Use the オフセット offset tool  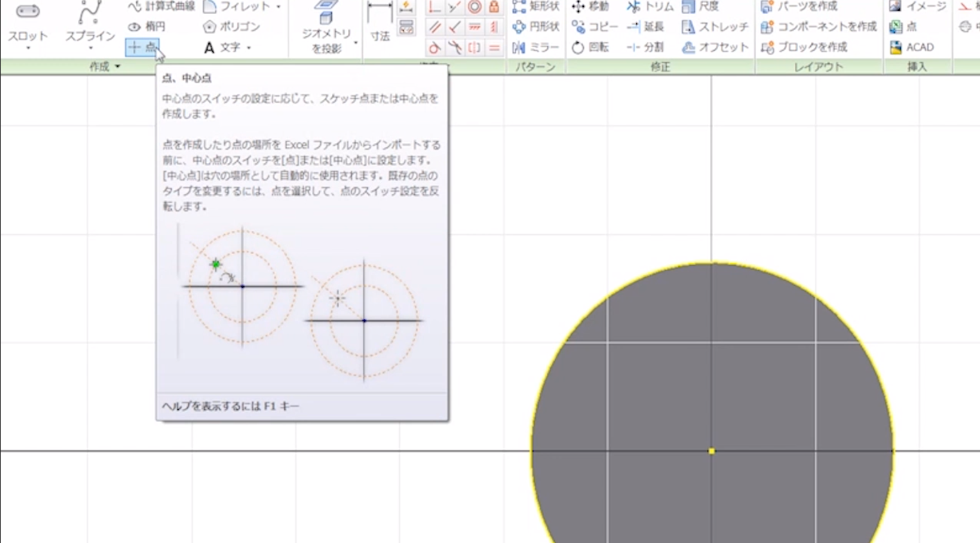[715, 48]
